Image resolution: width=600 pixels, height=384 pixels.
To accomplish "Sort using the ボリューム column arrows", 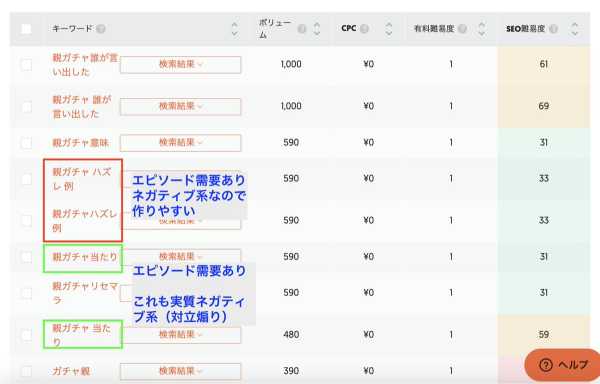I will coord(317,29).
